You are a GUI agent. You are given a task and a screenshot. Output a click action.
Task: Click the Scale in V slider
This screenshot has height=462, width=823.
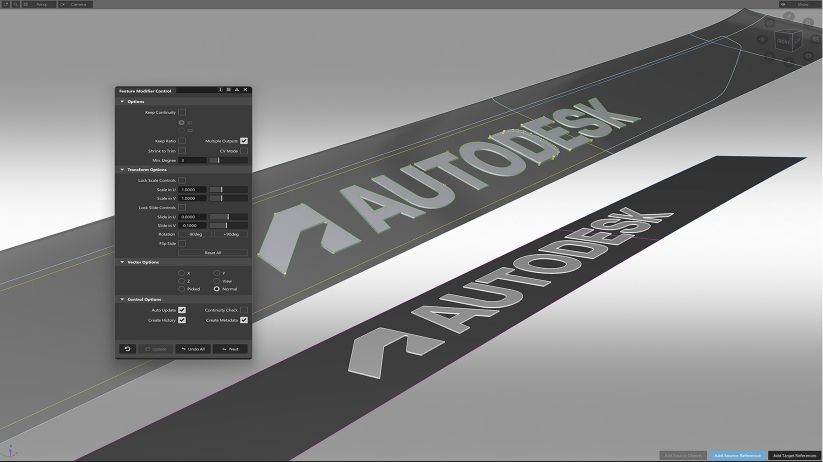pyautogui.click(x=228, y=198)
